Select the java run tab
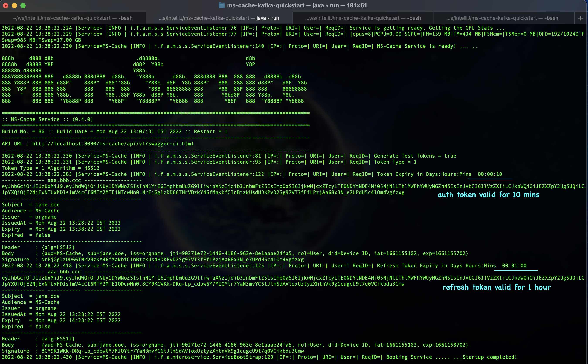588x364 pixels. click(219, 18)
